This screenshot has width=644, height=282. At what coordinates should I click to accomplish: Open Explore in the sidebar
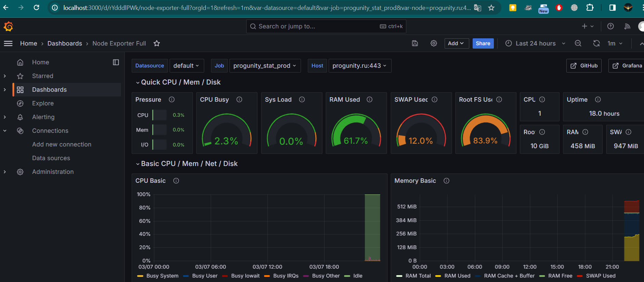tap(43, 103)
